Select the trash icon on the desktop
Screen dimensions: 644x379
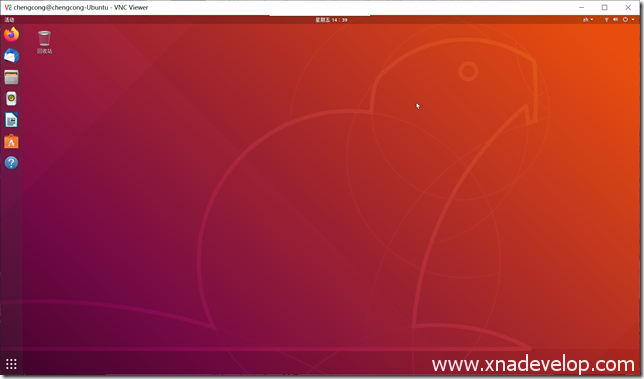click(x=44, y=42)
